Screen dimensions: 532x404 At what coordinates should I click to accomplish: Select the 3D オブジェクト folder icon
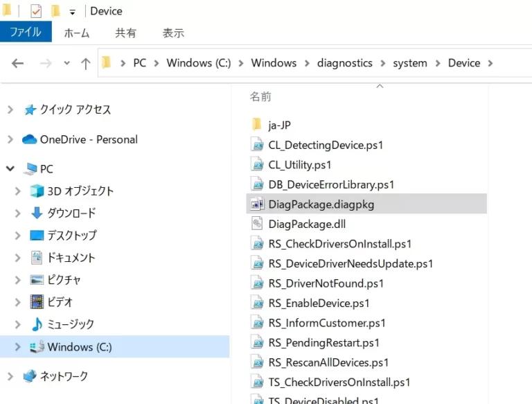tap(37, 191)
